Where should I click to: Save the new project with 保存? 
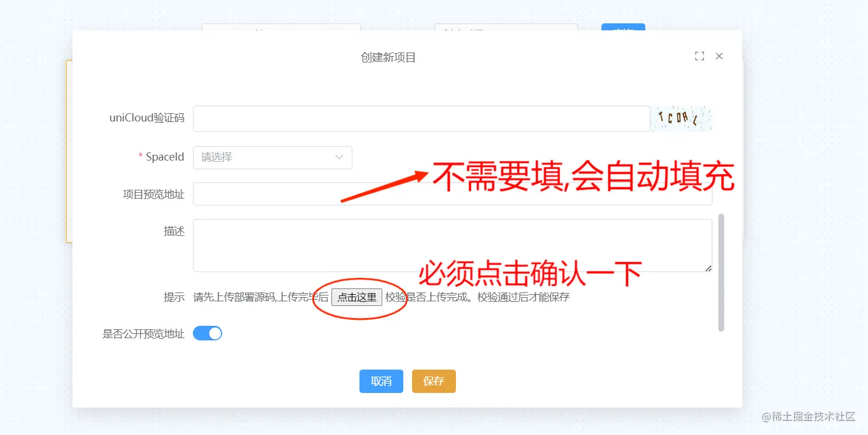[x=434, y=381]
